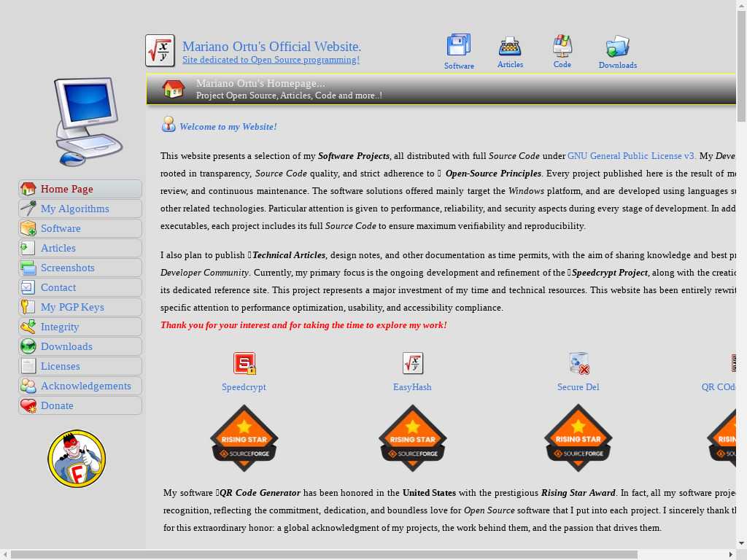Click the heart icon beside Donate
The height and width of the screenshot is (560, 747).
pos(28,405)
